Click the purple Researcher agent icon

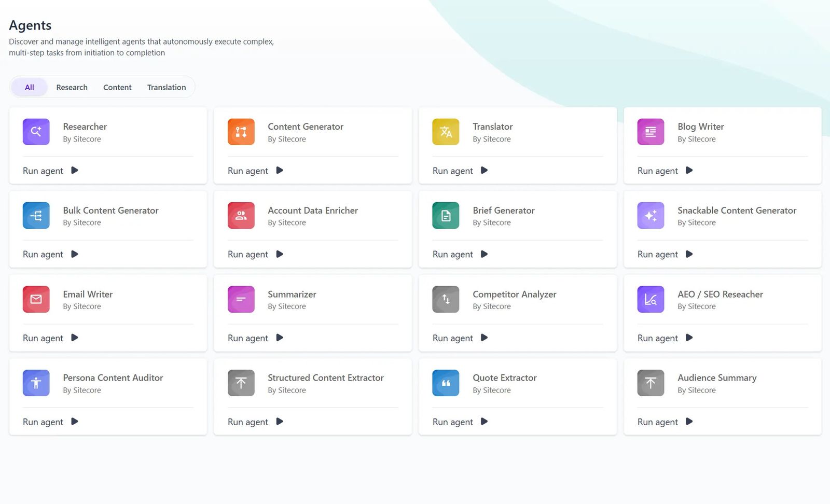coord(36,132)
